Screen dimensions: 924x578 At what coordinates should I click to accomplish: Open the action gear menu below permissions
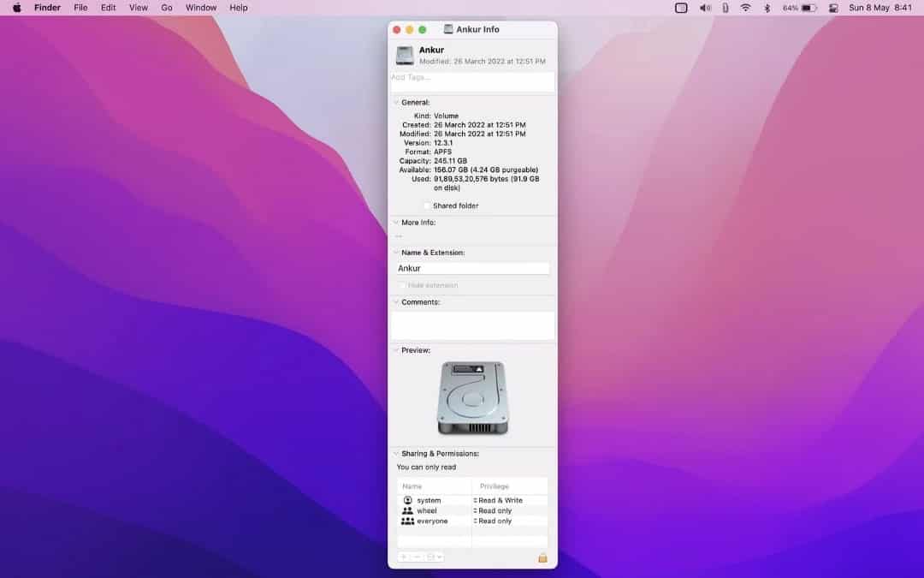435,557
